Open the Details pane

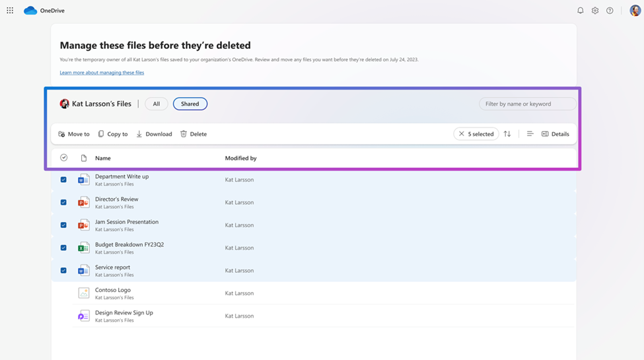(555, 134)
